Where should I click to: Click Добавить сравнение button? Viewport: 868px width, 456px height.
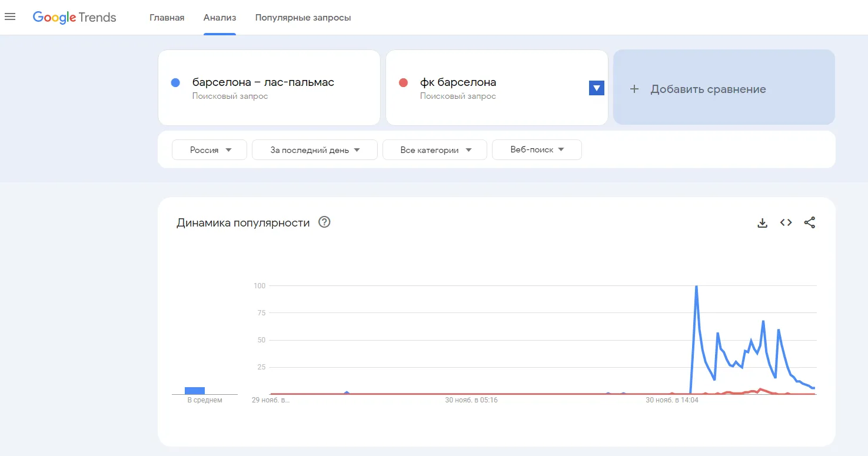(x=724, y=87)
